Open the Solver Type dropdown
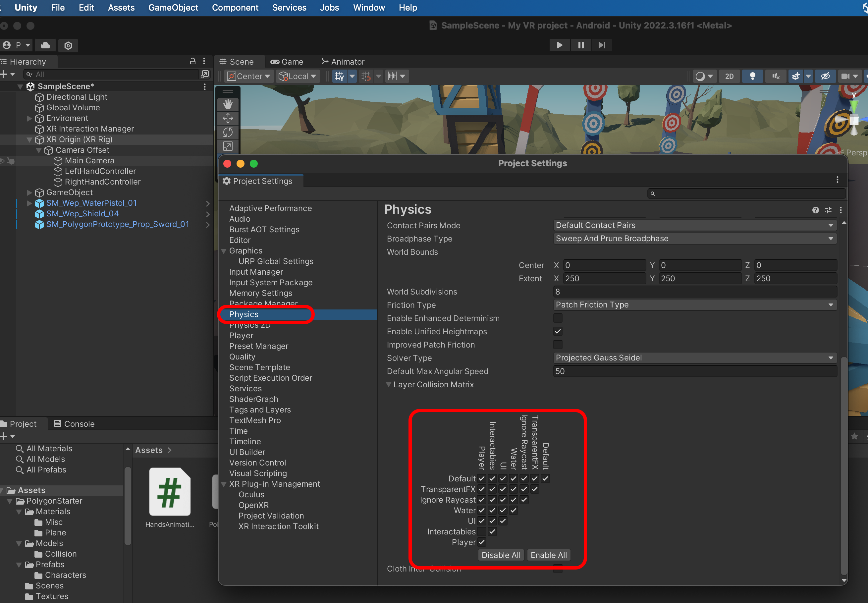The height and width of the screenshot is (603, 868). pyautogui.click(x=694, y=358)
